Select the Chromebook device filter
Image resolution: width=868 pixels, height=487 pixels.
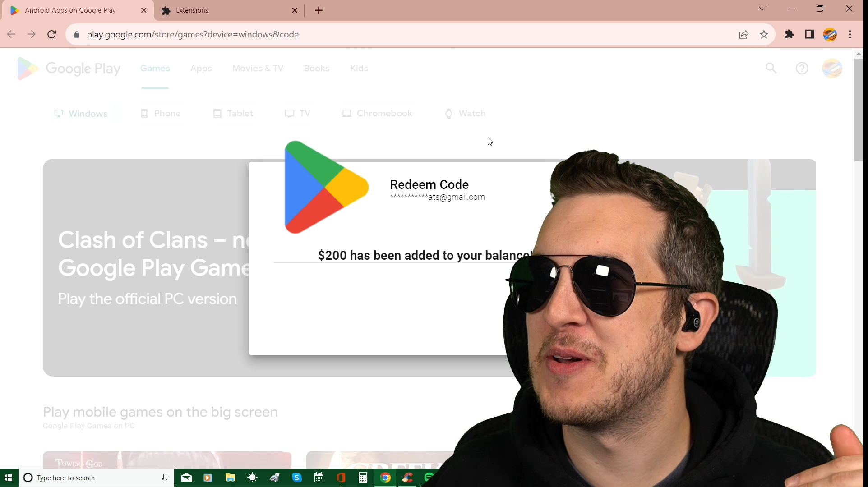click(x=377, y=114)
